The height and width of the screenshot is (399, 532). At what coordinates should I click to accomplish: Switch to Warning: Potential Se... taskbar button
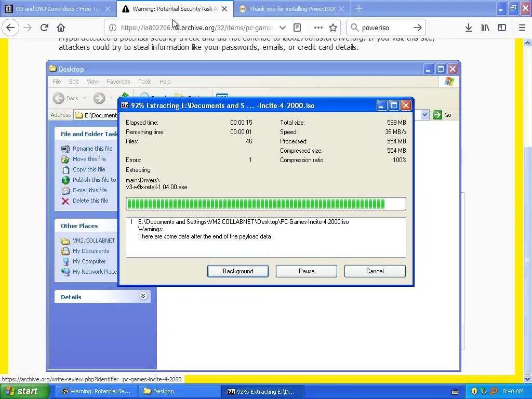pos(96,391)
